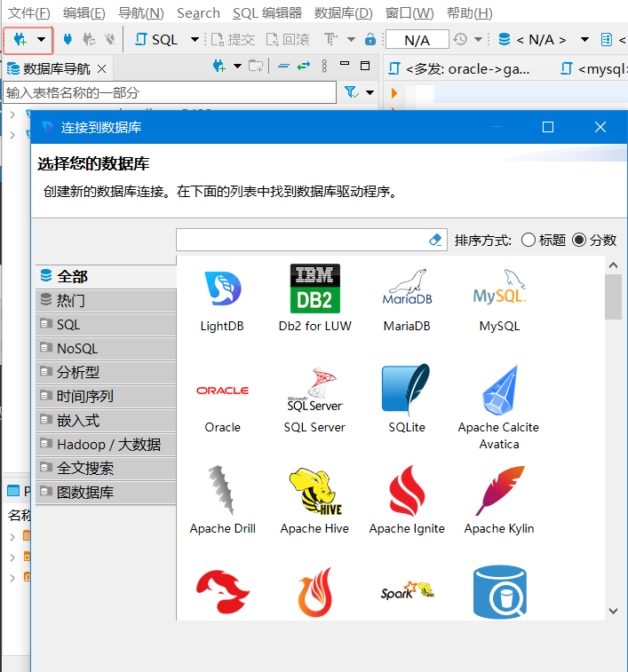Click the 回滚 rollback button
The image size is (628, 672).
point(288,39)
